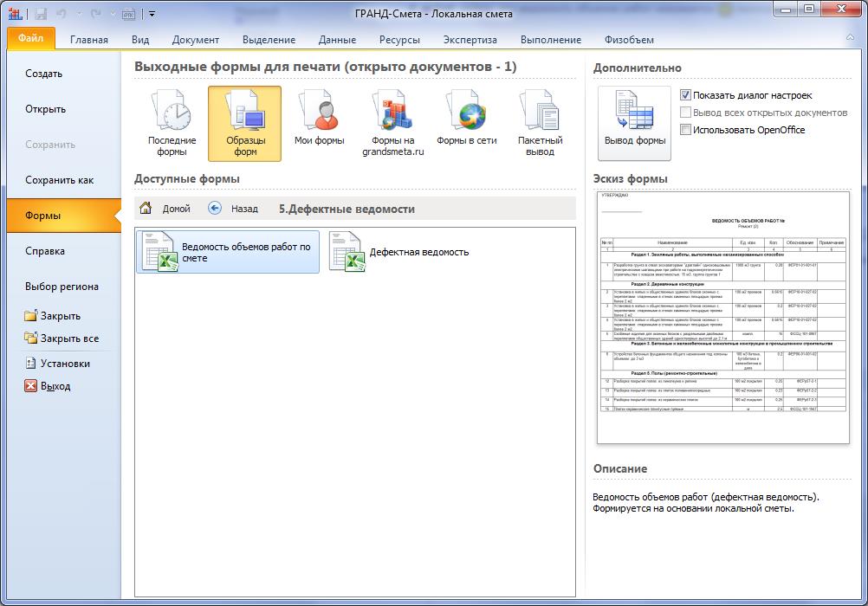Click the Вывод формы button
Screen dimensions: 868x606
pos(635,123)
